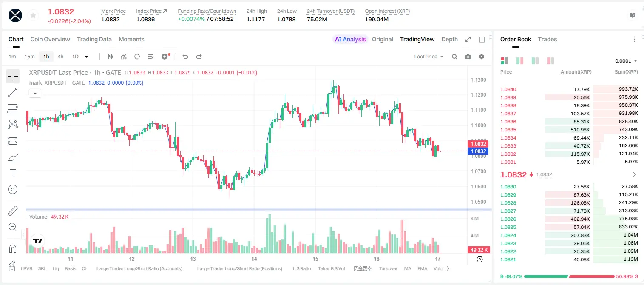Viewport: 644px width, 285px height.
Task: Undo the last chart action
Action: coord(185,57)
